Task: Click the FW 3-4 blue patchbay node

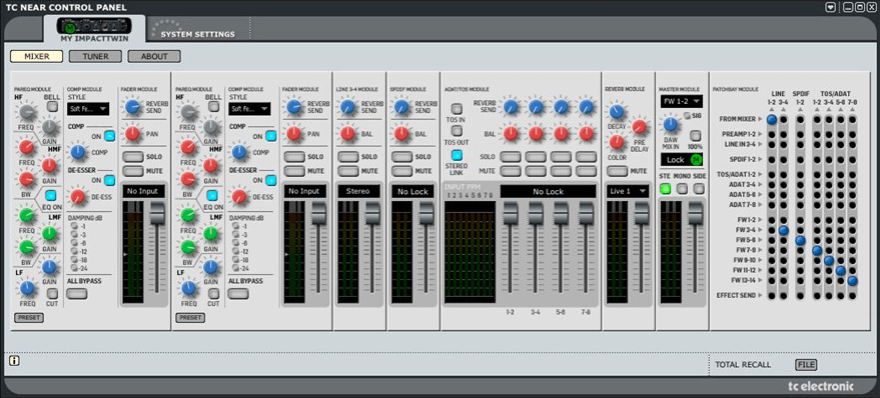Action: click(783, 230)
